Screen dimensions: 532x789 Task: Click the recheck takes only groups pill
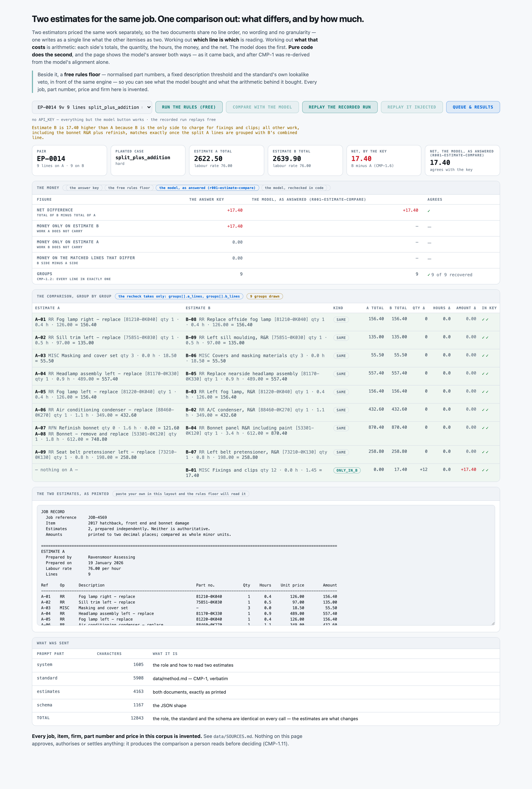[179, 296]
